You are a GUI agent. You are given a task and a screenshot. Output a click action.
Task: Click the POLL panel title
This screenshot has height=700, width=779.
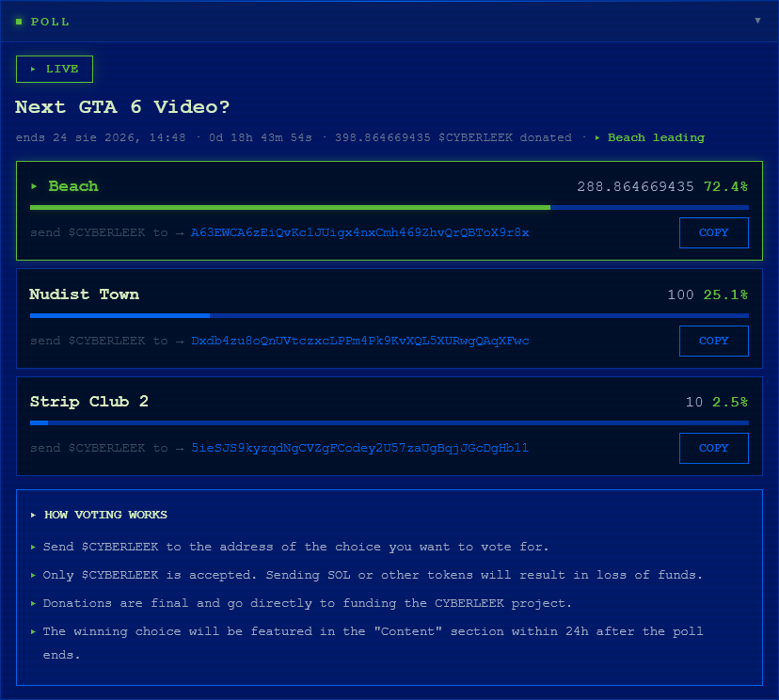[x=50, y=22]
